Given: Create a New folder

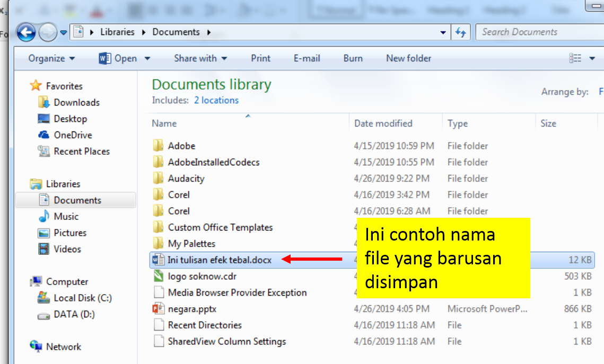Looking at the screenshot, I should pos(409,58).
